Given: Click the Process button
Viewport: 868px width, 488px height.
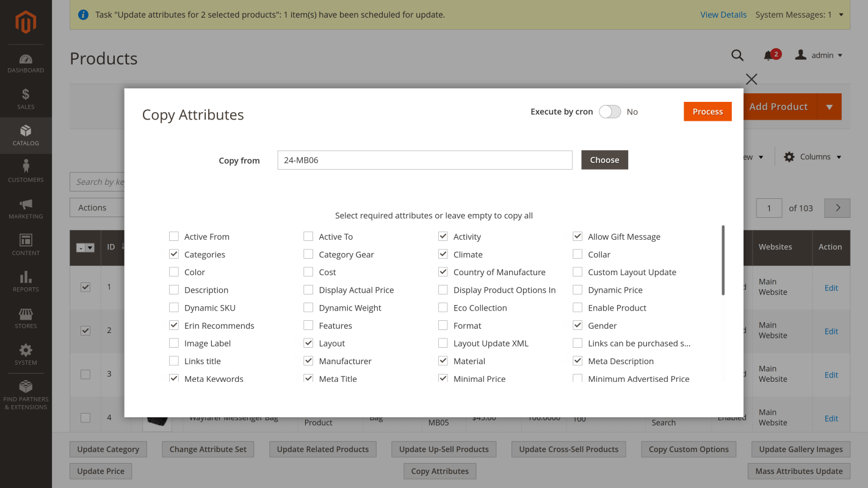Looking at the screenshot, I should tap(707, 112).
